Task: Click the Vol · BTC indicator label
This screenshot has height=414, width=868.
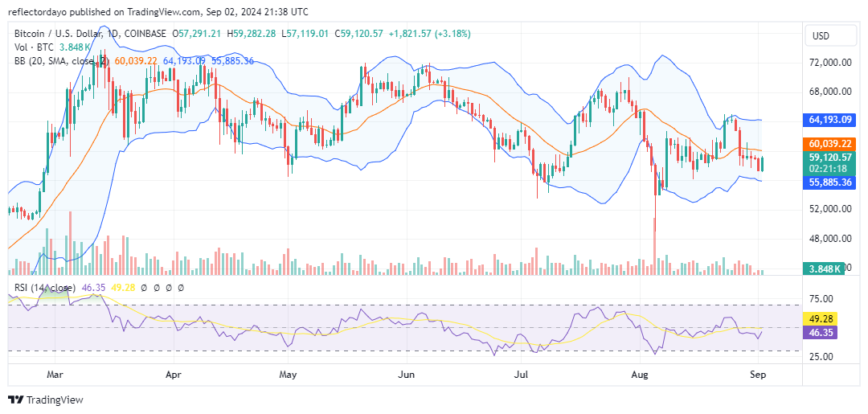Action: tap(32, 47)
